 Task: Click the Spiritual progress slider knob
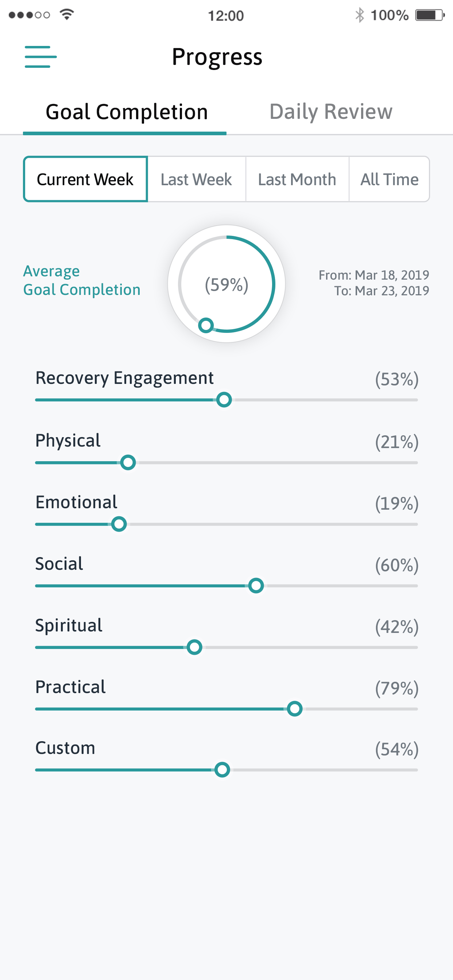[194, 647]
